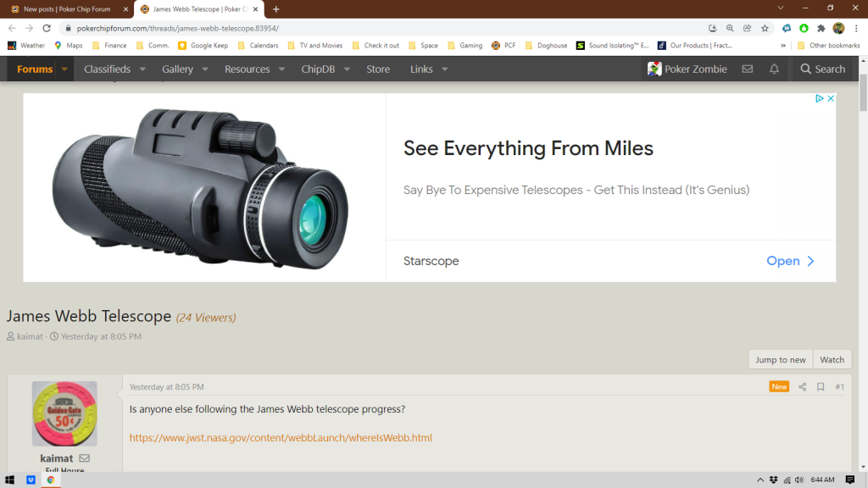Click the Watch thread button
868x488 pixels.
point(832,359)
